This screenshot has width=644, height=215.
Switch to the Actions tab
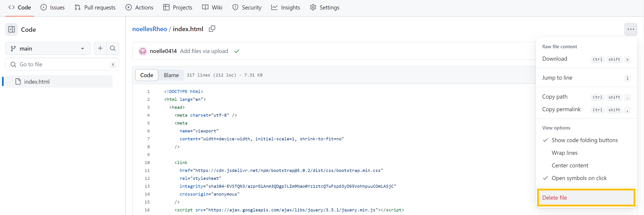click(x=139, y=7)
